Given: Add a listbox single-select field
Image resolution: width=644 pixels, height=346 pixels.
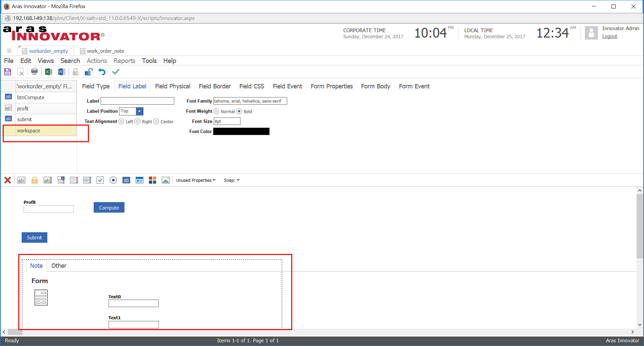Looking at the screenshot, I should pos(74,180).
